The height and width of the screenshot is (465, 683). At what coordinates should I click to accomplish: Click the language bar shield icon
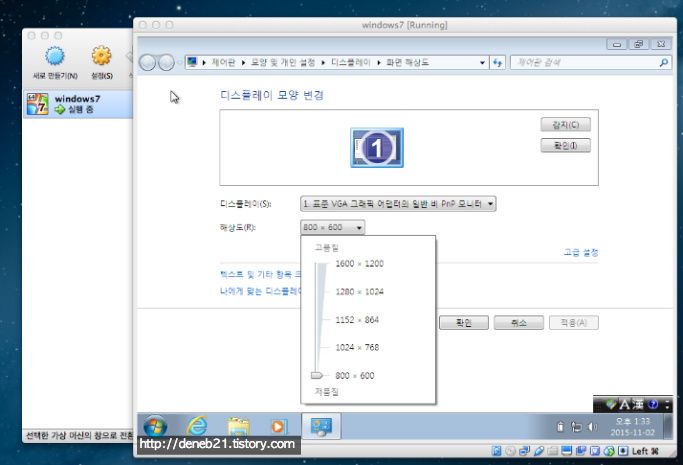click(611, 404)
